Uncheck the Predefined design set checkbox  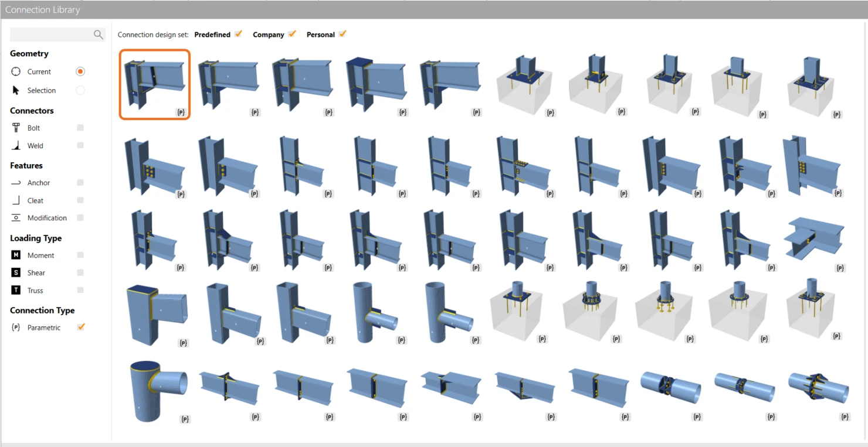coord(238,34)
